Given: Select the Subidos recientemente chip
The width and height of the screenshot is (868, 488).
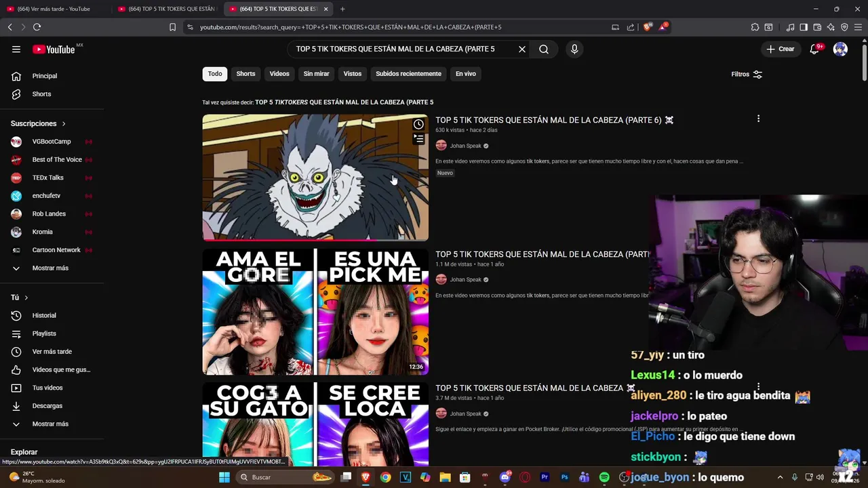Looking at the screenshot, I should pyautogui.click(x=408, y=74).
